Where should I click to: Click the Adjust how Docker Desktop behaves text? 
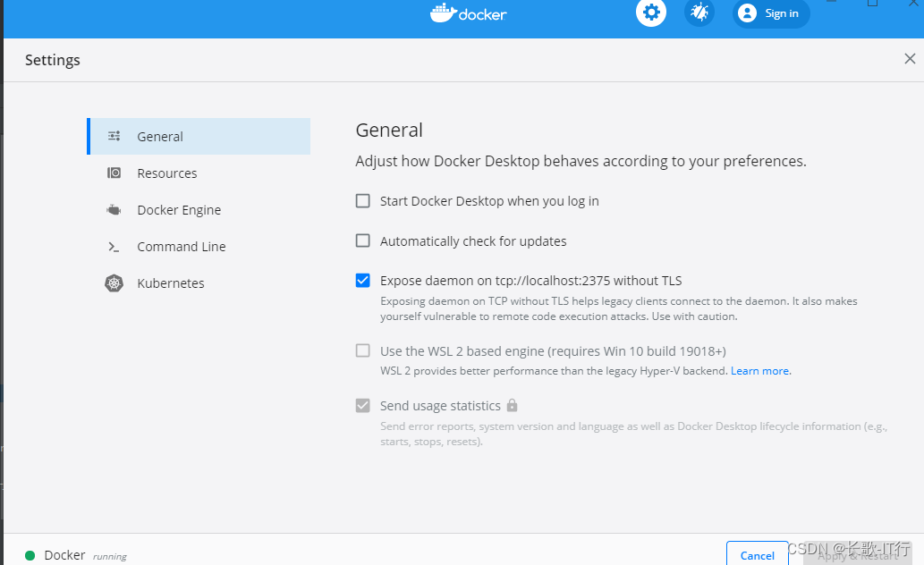pyautogui.click(x=581, y=161)
